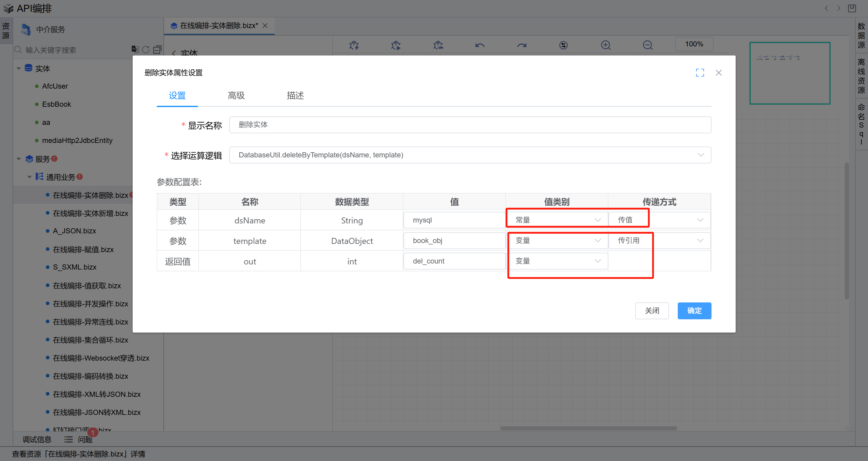The height and width of the screenshot is (461, 868).
Task: Open the 传递方式 dropdown showing 传引用
Action: coord(659,241)
